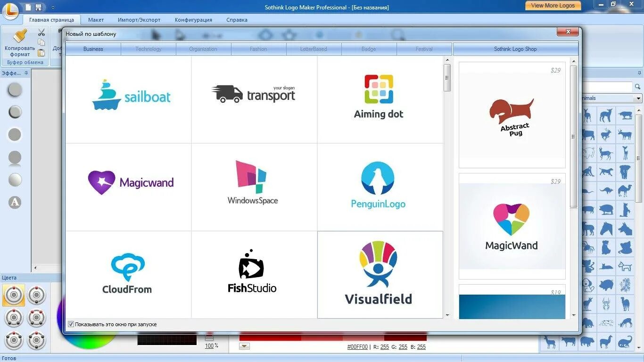Image resolution: width=644 pixels, height=362 pixels.
Task: Insert the elephant silhouette shape
Action: click(x=625, y=172)
